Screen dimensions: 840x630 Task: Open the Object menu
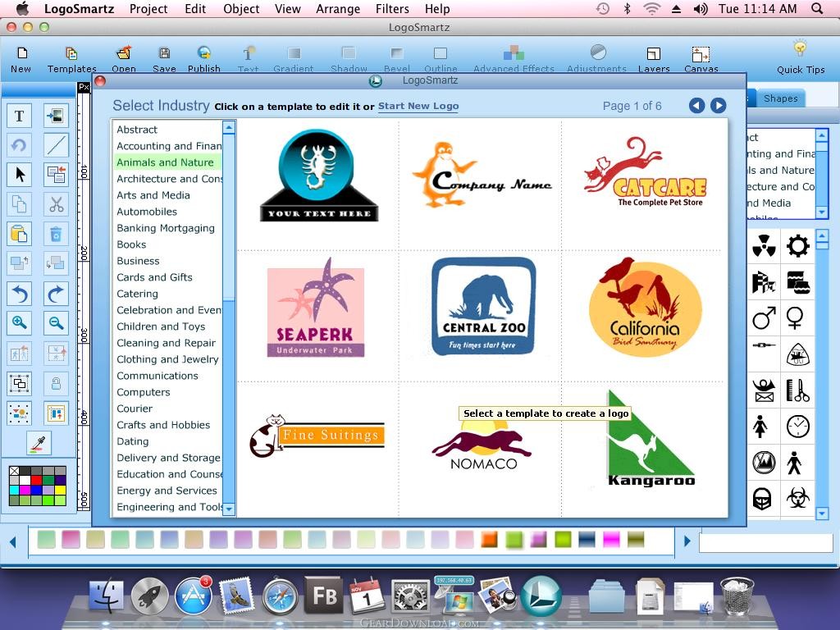pos(241,8)
